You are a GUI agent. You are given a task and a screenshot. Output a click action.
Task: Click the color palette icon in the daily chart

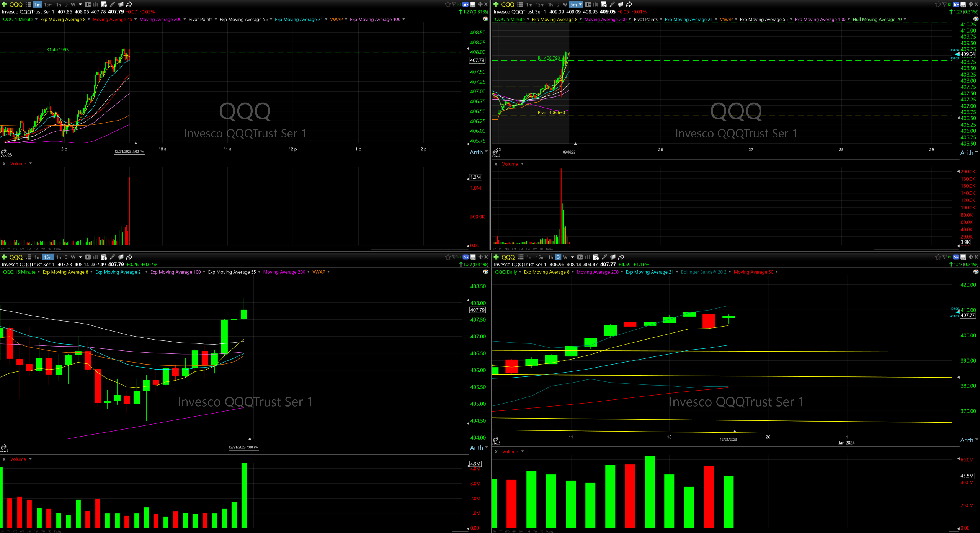(x=976, y=272)
